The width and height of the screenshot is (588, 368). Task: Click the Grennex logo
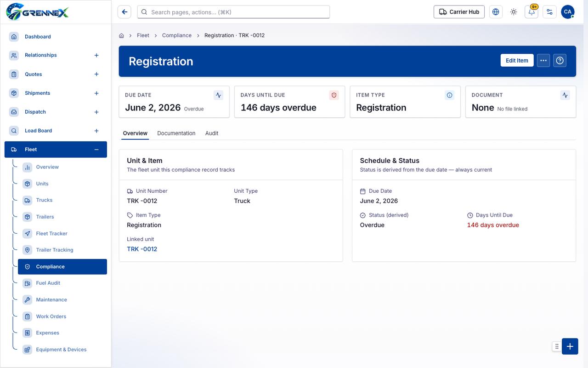[38, 11]
